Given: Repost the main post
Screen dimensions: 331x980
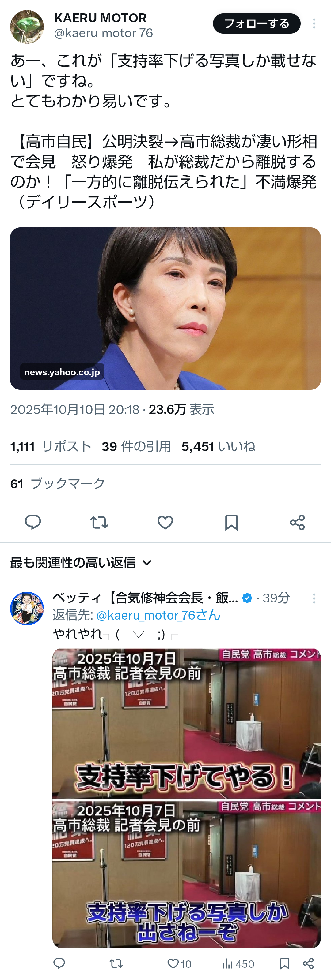Looking at the screenshot, I should pyautogui.click(x=99, y=522).
